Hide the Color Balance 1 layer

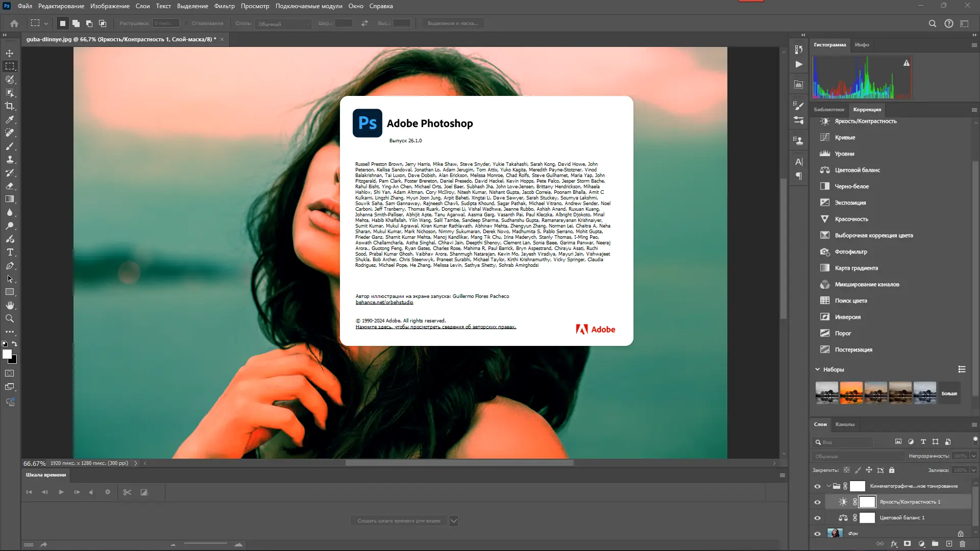[x=817, y=518]
